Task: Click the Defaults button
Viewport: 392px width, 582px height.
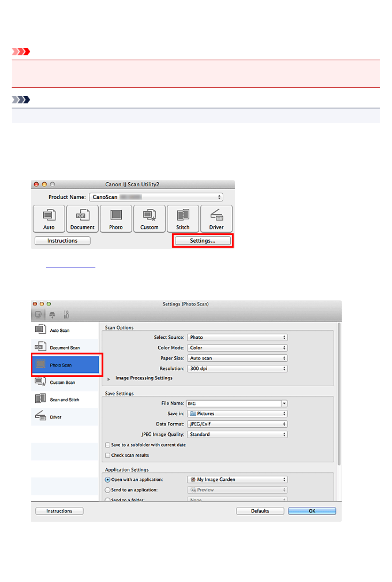Action: pyautogui.click(x=260, y=511)
